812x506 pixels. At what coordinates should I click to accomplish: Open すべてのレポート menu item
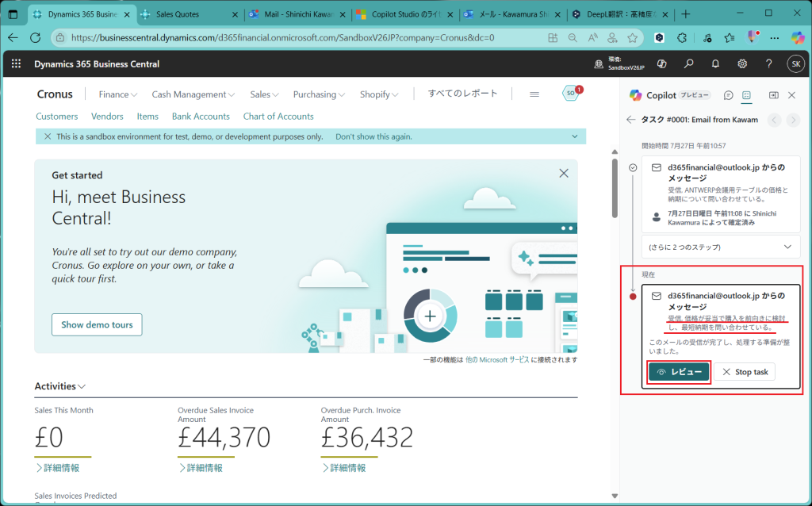click(x=462, y=94)
